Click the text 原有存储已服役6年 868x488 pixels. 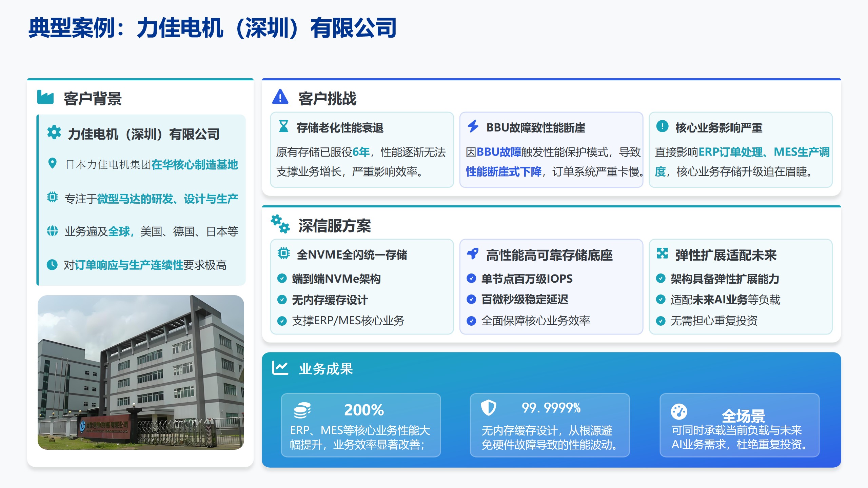(x=323, y=152)
